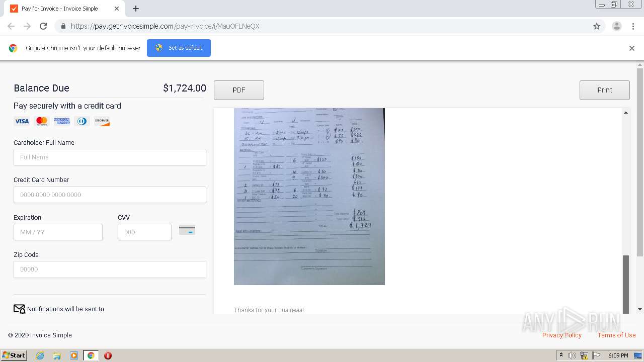
Task: Reload the invoice page
Action: (43, 26)
